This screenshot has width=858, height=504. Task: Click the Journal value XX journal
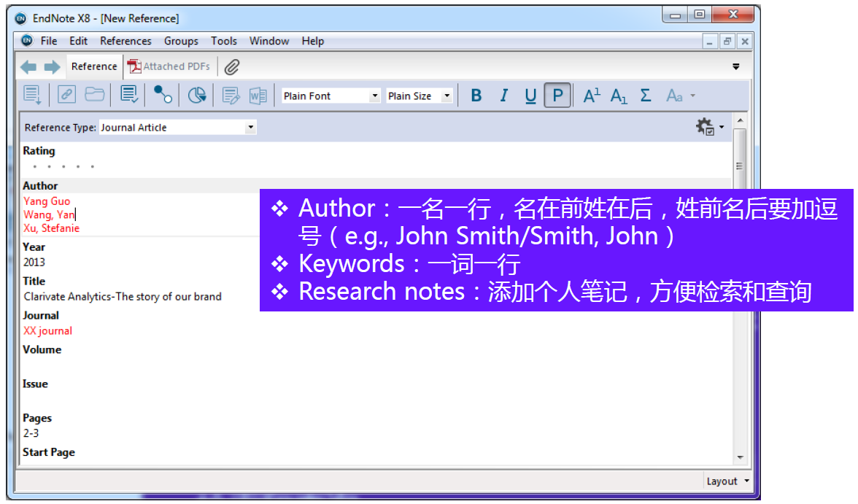(47, 330)
